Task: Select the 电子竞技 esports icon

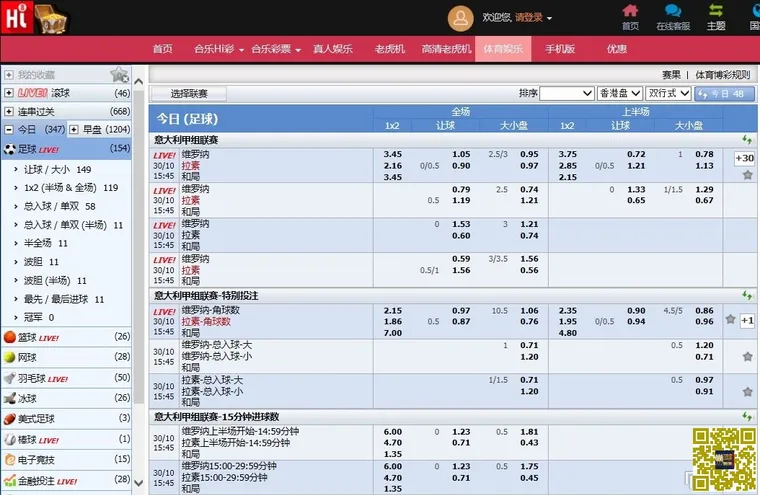Action: coord(10,460)
